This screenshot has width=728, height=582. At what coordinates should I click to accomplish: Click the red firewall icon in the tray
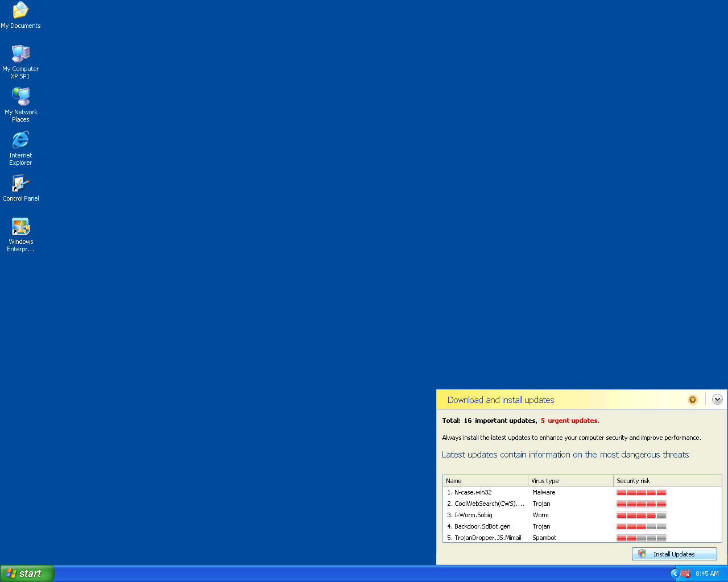click(x=685, y=574)
